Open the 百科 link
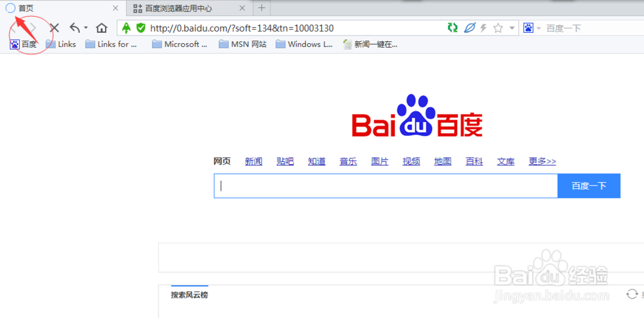The width and height of the screenshot is (644, 318). [475, 162]
